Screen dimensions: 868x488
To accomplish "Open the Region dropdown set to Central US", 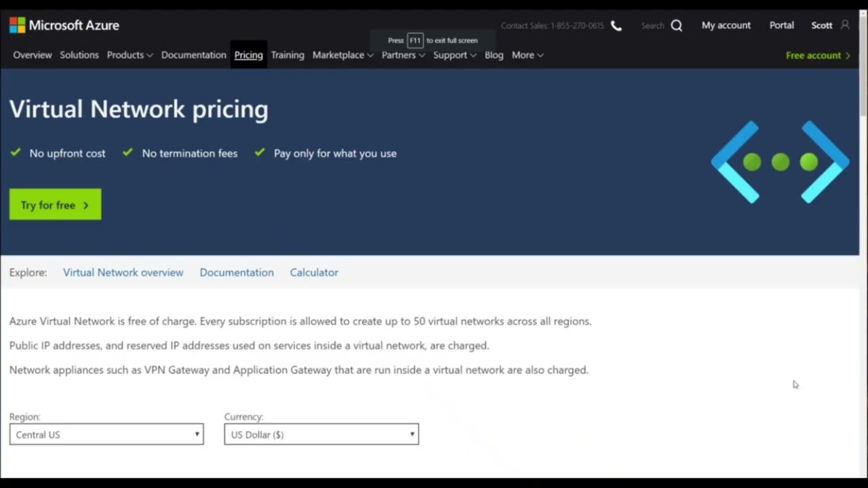I will (x=106, y=434).
